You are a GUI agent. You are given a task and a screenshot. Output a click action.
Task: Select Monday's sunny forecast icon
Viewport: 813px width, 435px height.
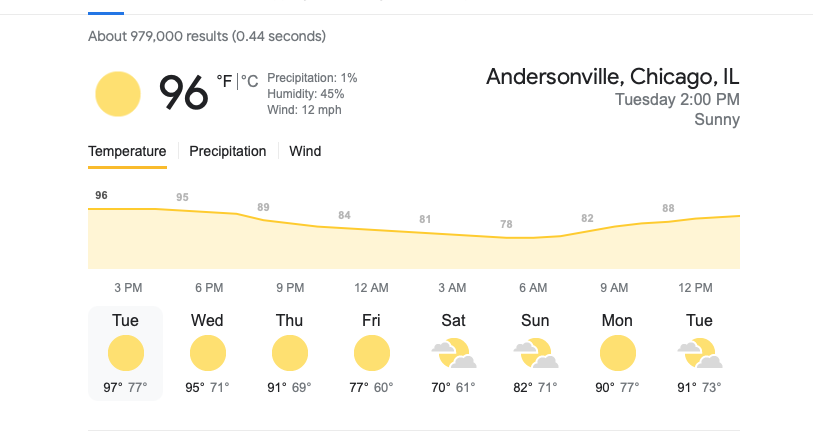click(x=618, y=353)
